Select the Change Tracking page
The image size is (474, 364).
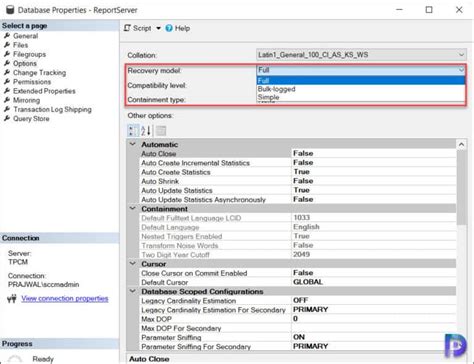click(39, 73)
